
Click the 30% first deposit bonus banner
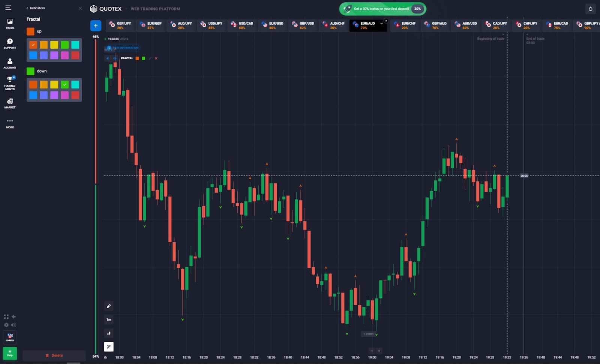[x=382, y=9]
